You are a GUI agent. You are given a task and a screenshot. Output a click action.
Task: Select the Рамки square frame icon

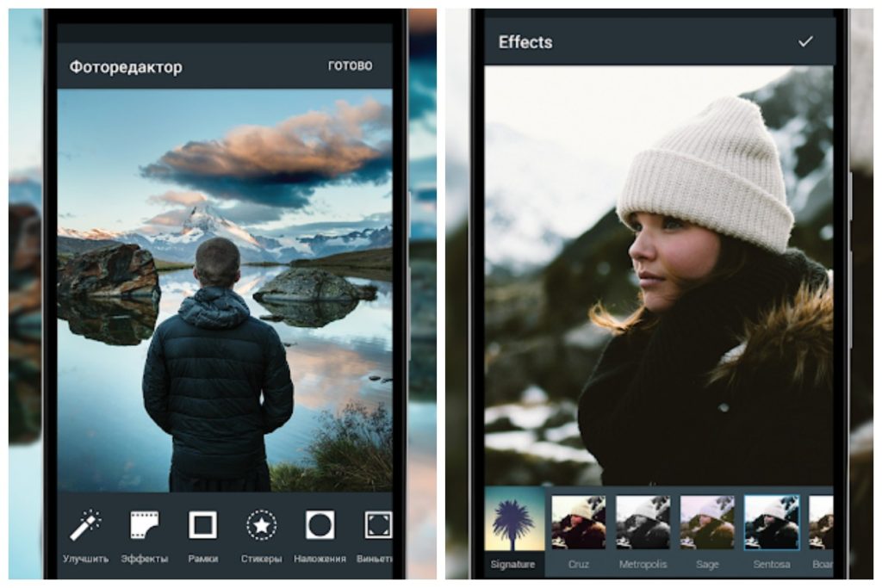(x=203, y=525)
